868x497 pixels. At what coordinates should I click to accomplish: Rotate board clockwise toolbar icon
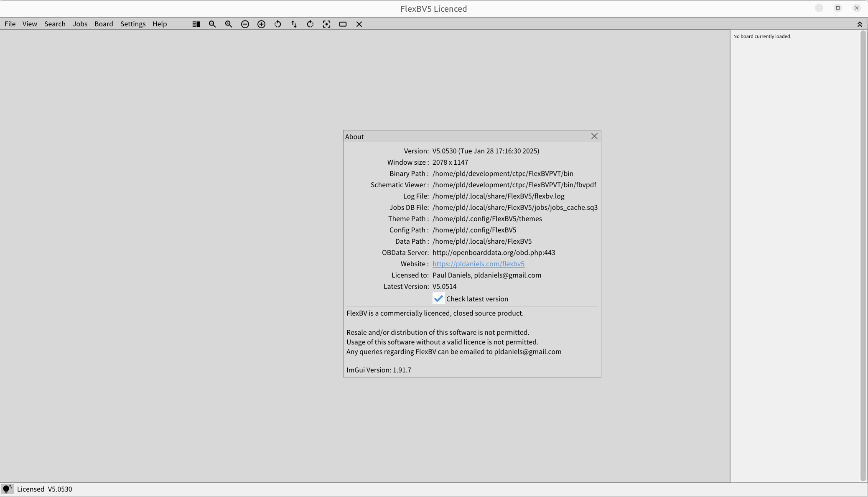click(x=310, y=24)
